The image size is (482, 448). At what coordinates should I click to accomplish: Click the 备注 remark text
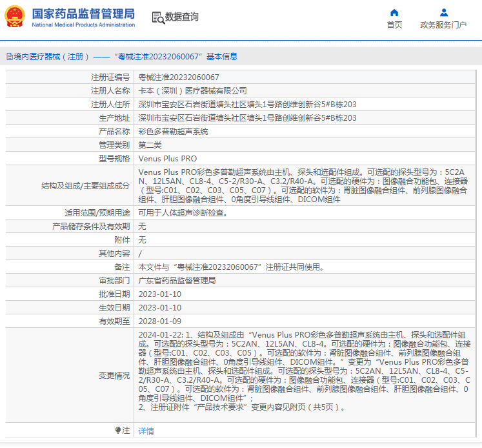tap(231, 267)
